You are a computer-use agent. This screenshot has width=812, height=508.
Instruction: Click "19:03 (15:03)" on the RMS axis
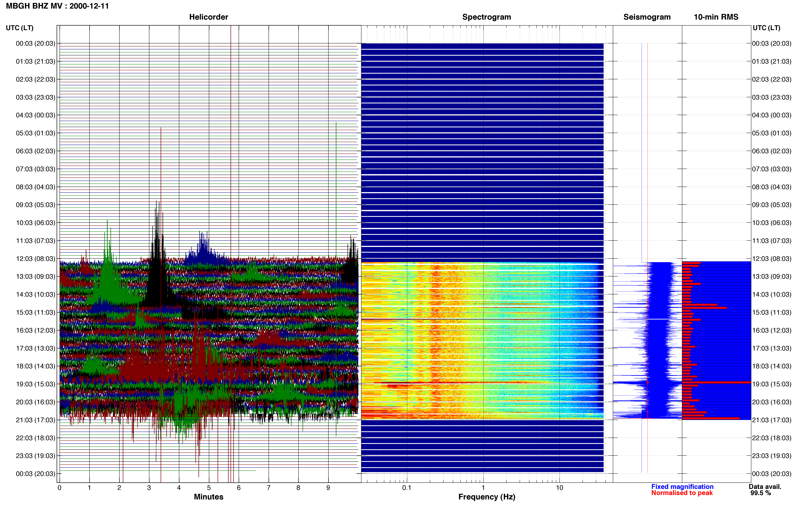tap(772, 384)
